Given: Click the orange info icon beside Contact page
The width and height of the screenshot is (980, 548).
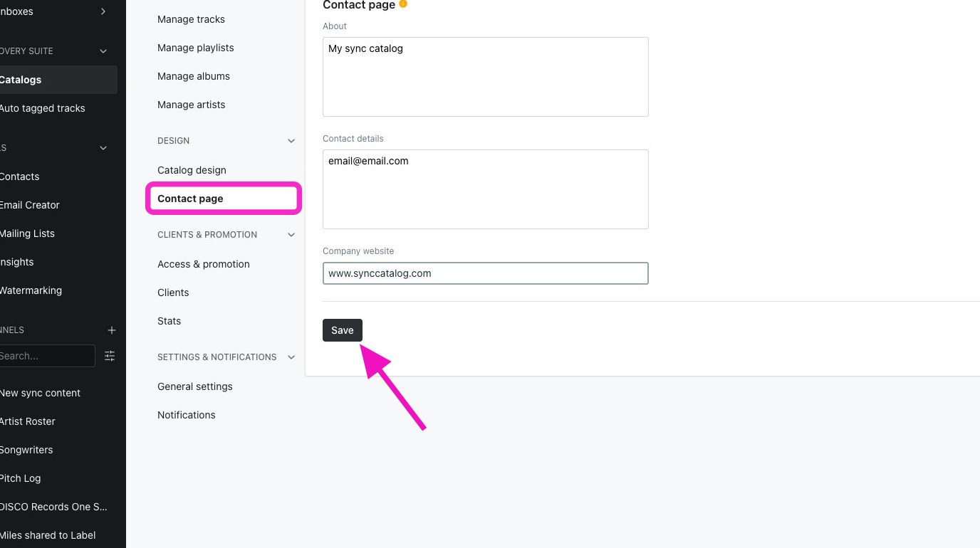Looking at the screenshot, I should tap(403, 4).
